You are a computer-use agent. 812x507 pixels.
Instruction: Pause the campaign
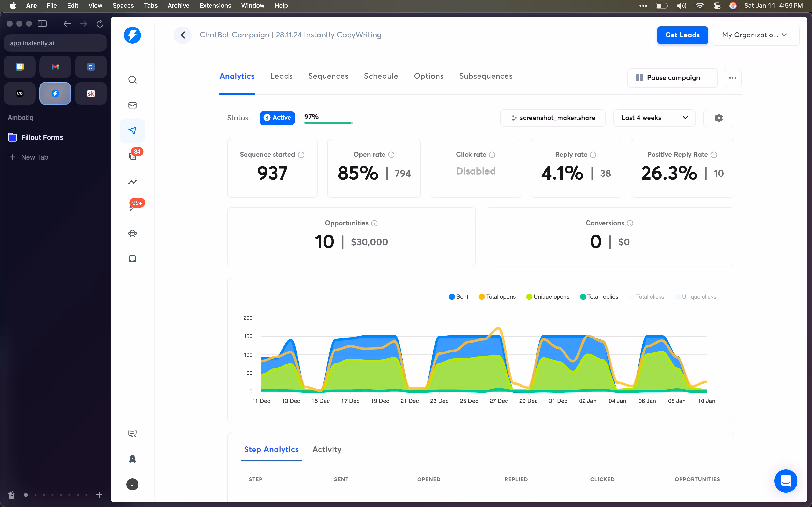click(x=672, y=78)
